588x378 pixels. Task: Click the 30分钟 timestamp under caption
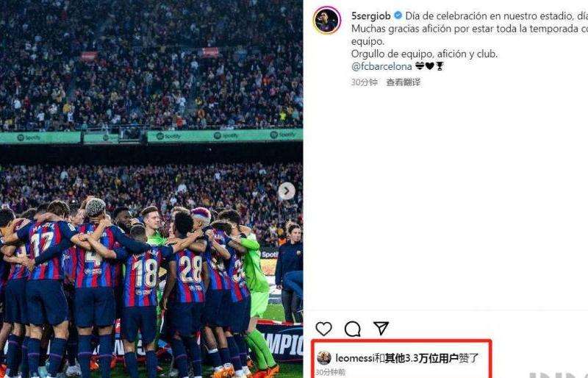(364, 82)
